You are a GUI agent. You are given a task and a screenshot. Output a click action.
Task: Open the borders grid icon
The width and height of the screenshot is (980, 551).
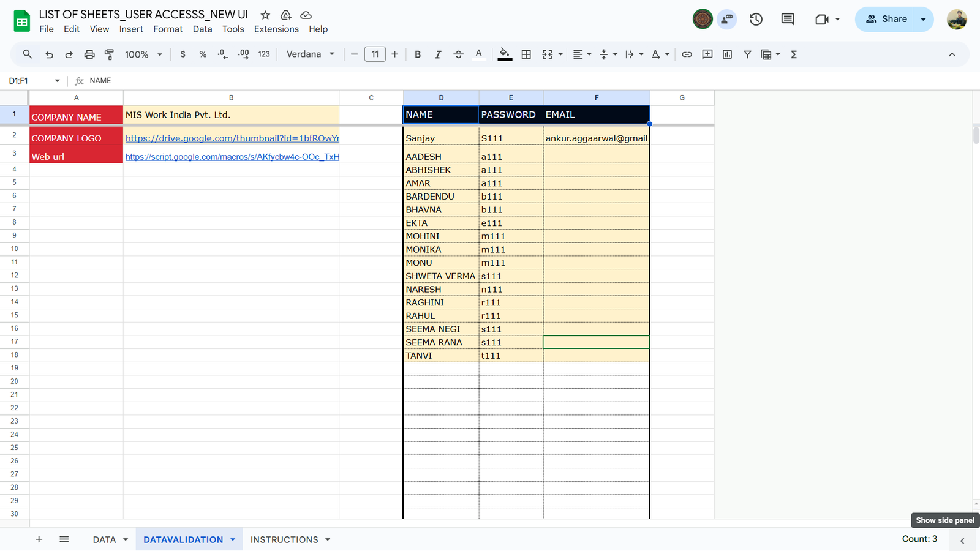[526, 54]
